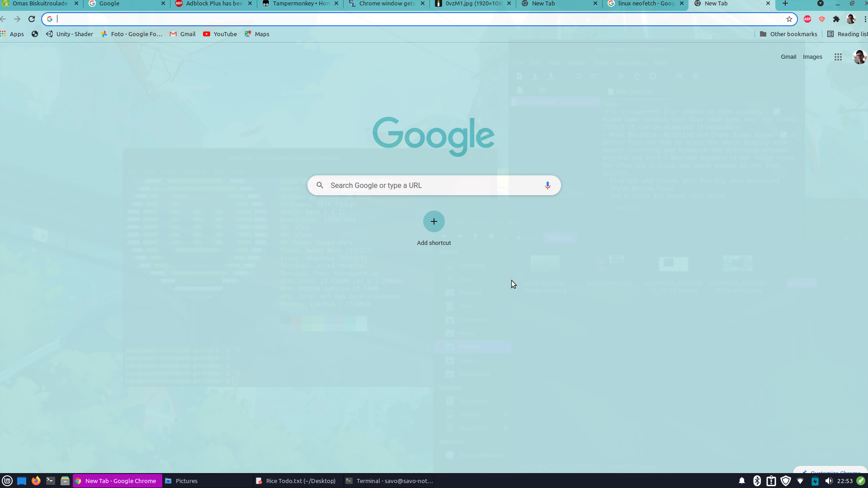Launch terminal from taskbar launcher
868x488 pixels.
pos(51,481)
